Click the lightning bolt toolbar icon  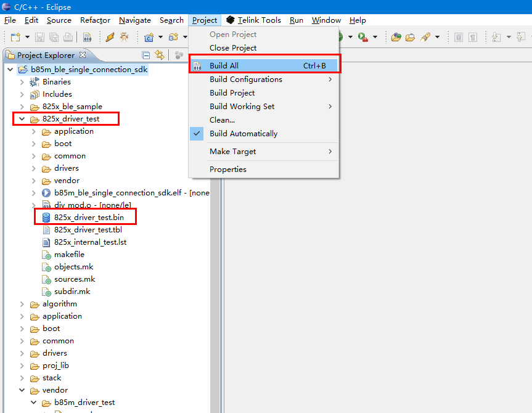pyautogui.click(x=110, y=37)
